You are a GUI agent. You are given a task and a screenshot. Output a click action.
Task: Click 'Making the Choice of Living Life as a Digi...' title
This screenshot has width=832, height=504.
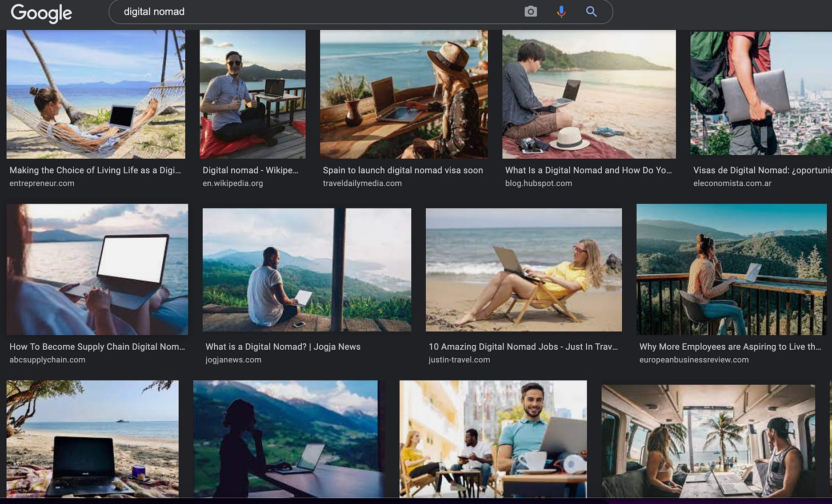[95, 170]
